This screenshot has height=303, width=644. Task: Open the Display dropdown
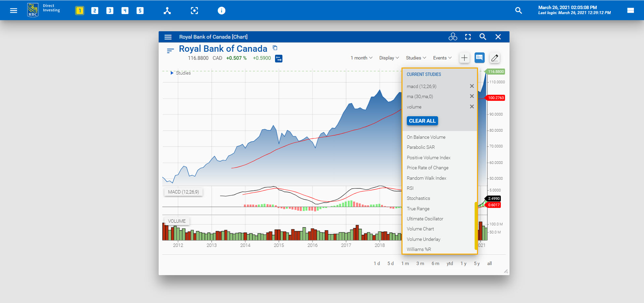pos(389,57)
